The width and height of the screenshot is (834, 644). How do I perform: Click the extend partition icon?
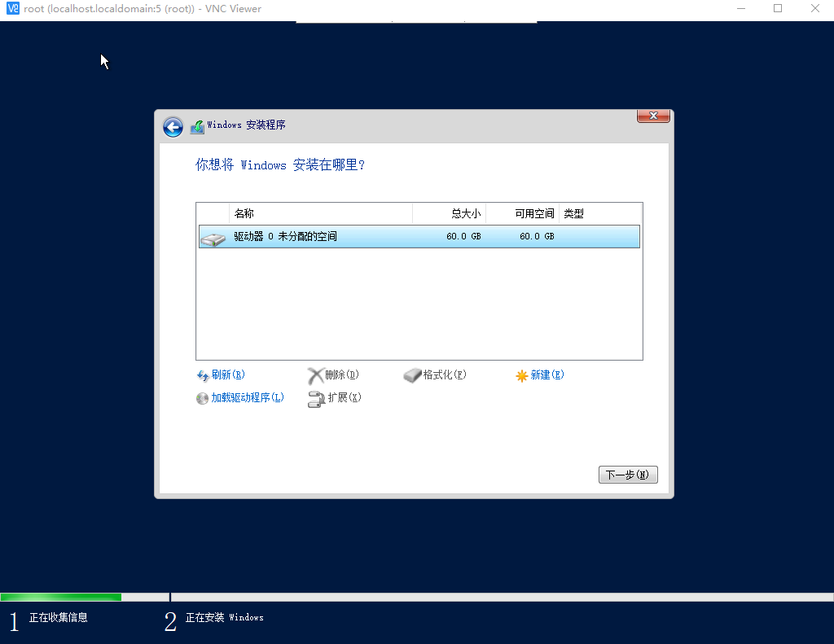(x=316, y=399)
